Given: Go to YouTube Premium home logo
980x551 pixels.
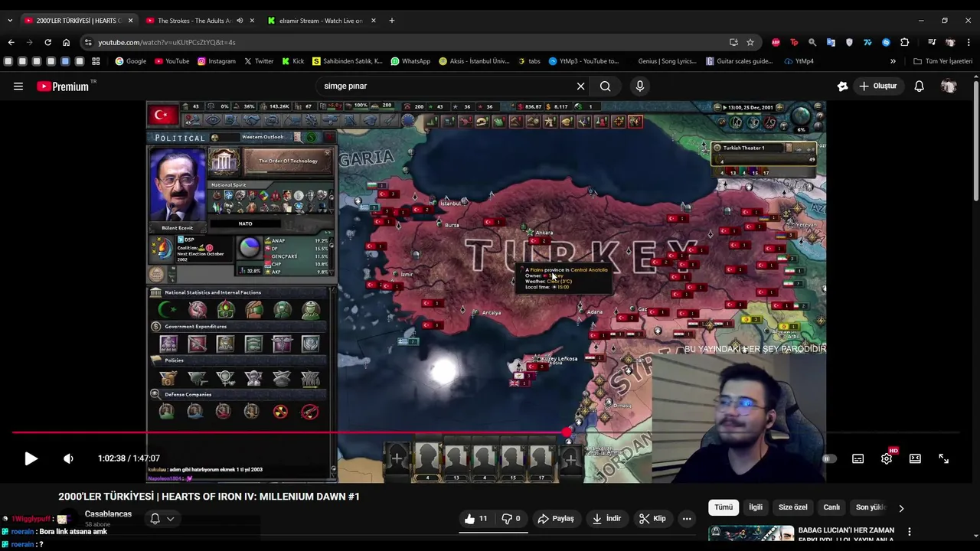Looking at the screenshot, I should pyautogui.click(x=64, y=86).
